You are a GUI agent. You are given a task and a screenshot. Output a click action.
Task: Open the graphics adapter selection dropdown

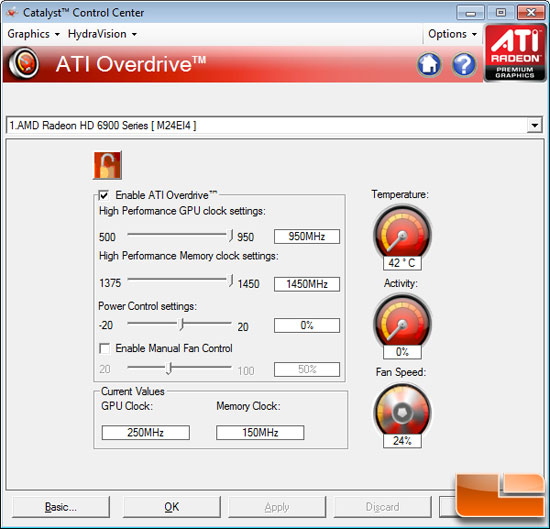point(534,125)
